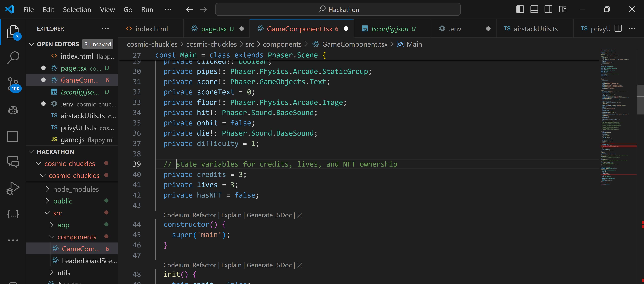The width and height of the screenshot is (644, 284).
Task: Open Run and Debug view
Action: [x=13, y=188]
